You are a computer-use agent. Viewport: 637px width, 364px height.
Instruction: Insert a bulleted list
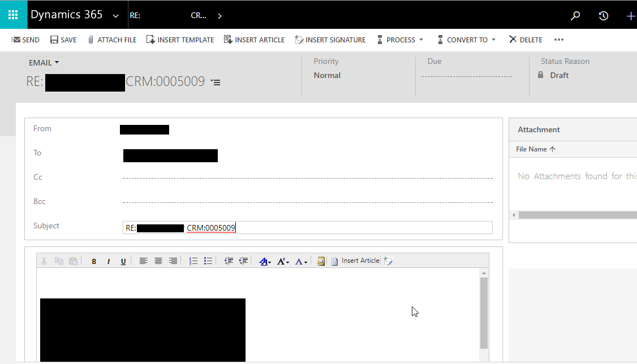pyautogui.click(x=208, y=261)
